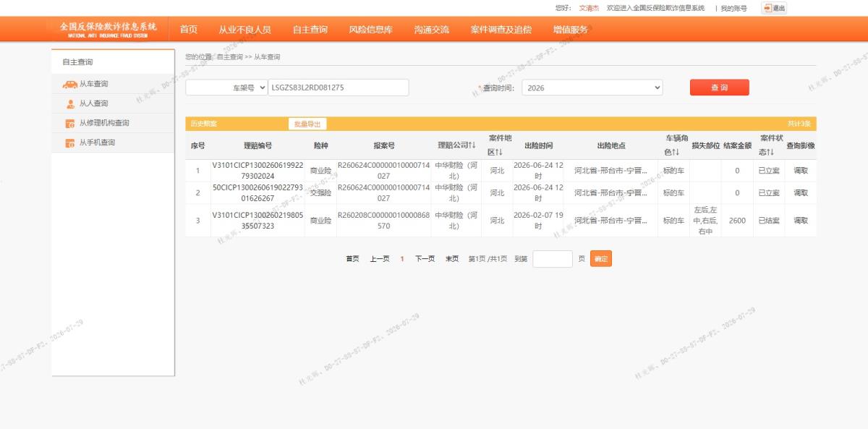This screenshot has height=429, width=868.
Task: Select page number 1 in pagination
Action: coord(402,259)
